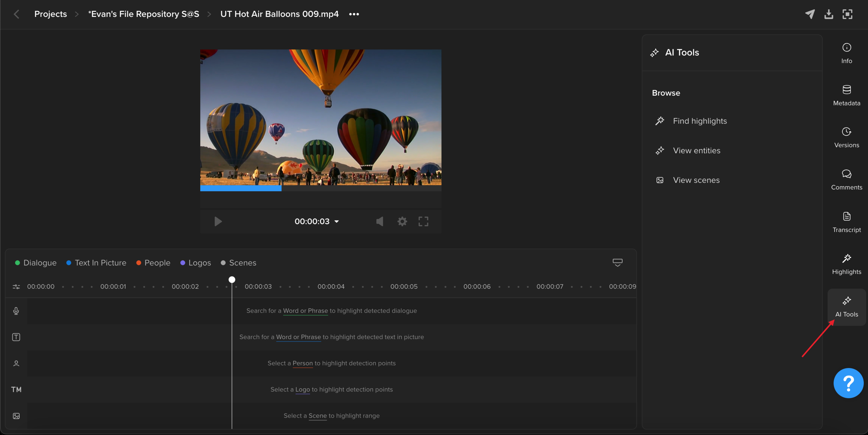Open the three-dot more options menu

pyautogui.click(x=354, y=14)
